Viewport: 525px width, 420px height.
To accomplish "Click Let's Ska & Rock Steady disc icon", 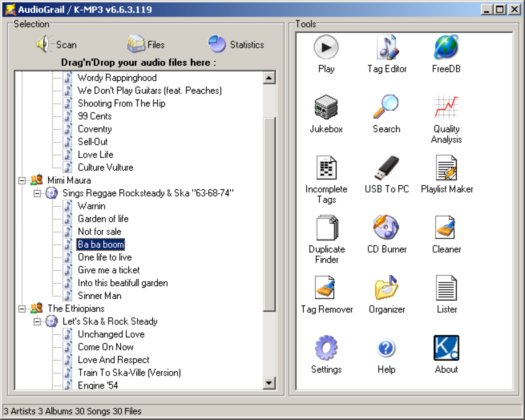I will tap(52, 321).
